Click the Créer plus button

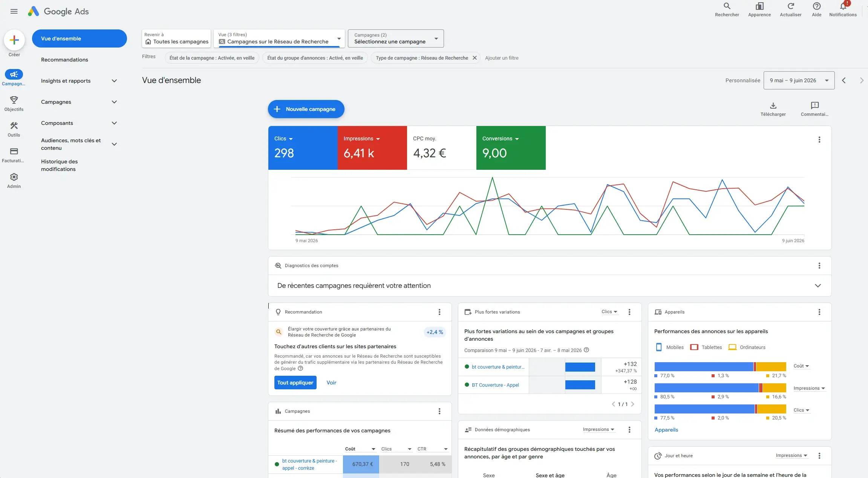[14, 40]
